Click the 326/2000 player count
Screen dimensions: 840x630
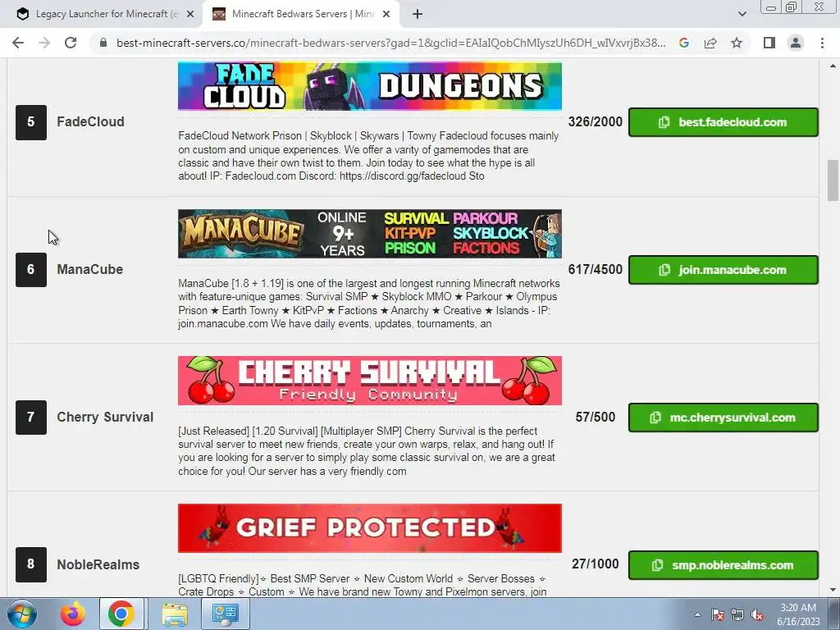coord(596,122)
